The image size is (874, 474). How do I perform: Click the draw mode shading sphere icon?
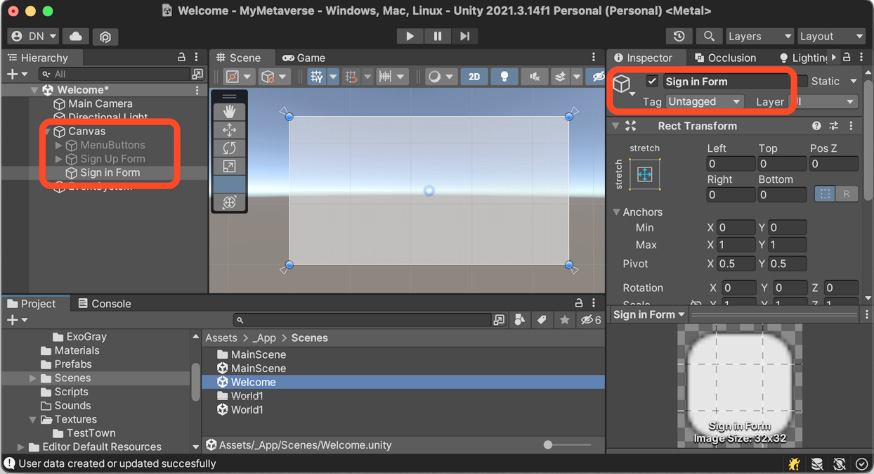click(434, 76)
